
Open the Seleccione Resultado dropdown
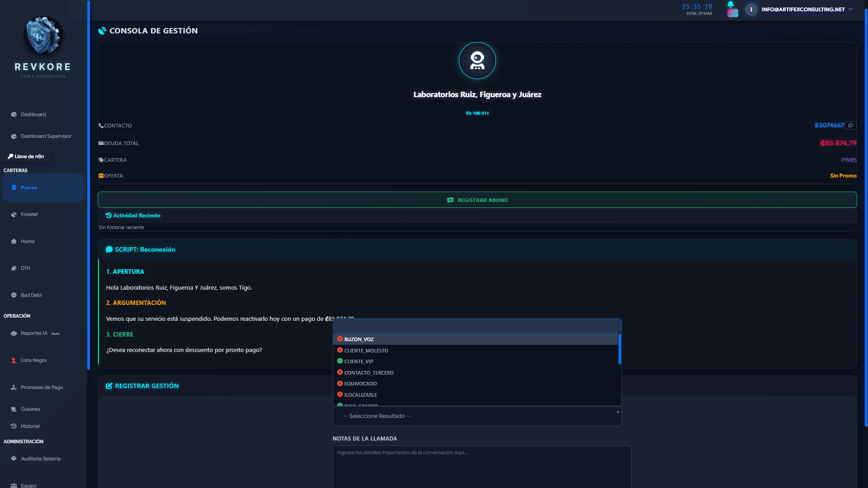coord(476,416)
